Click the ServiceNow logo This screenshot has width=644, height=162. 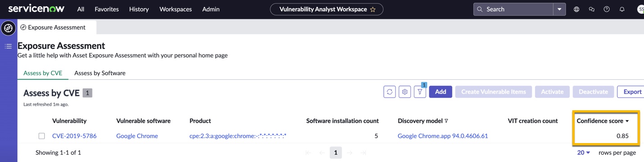point(37,9)
